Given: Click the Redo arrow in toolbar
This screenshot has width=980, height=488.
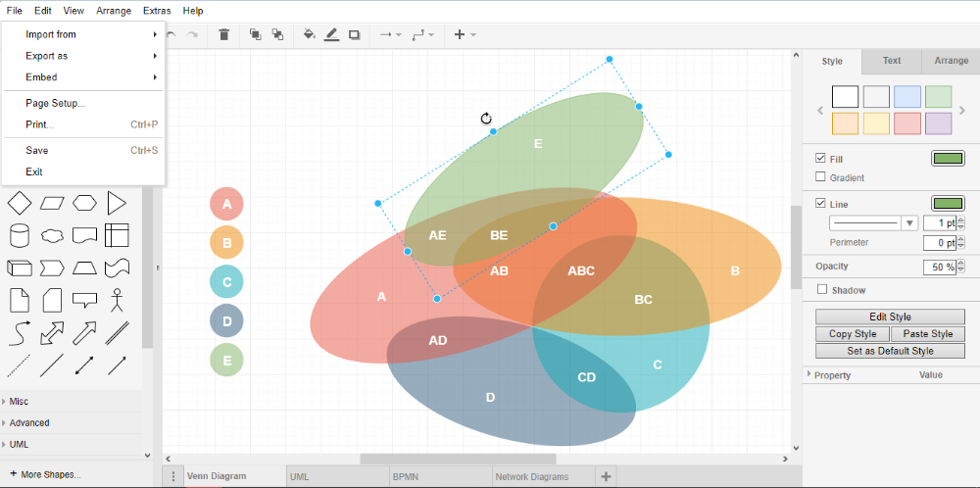Looking at the screenshot, I should coord(192,35).
